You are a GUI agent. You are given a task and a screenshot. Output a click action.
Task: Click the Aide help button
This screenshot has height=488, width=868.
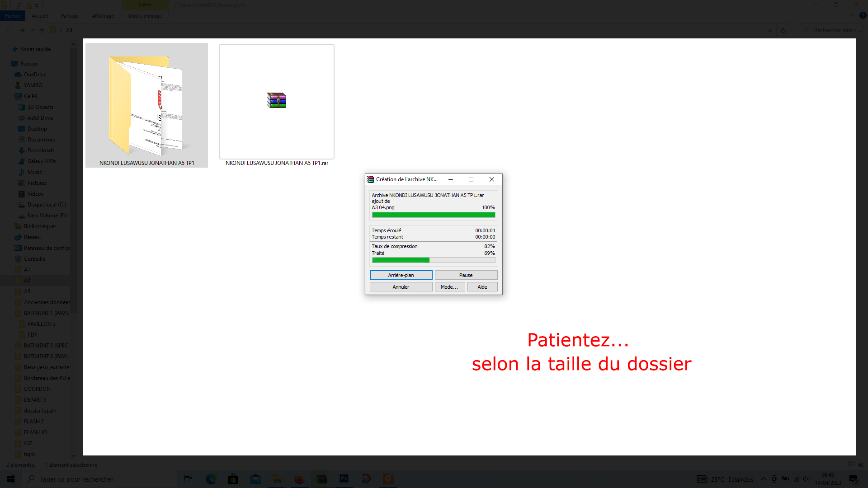pyautogui.click(x=482, y=287)
